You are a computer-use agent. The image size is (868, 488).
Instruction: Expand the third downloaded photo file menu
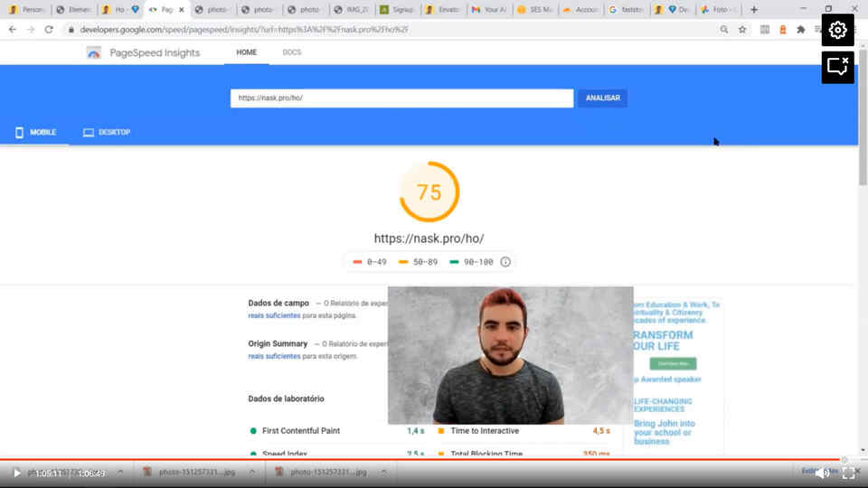pyautogui.click(x=384, y=472)
